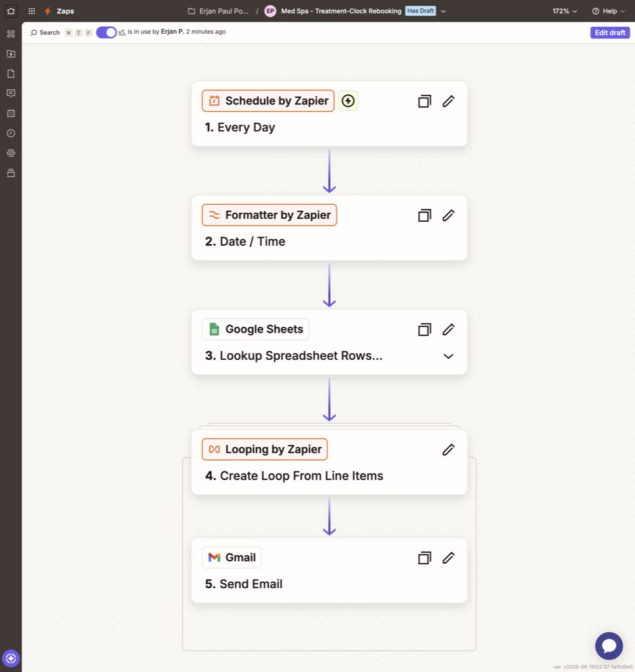Open the sidebar notes document icon
Image resolution: width=635 pixels, height=672 pixels.
[x=11, y=74]
